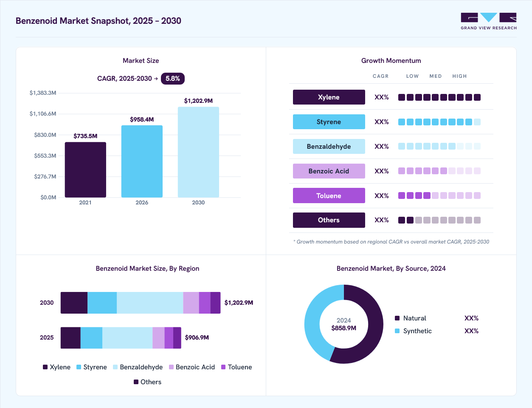Click the Benzoic Acid legend swatch

point(171,367)
